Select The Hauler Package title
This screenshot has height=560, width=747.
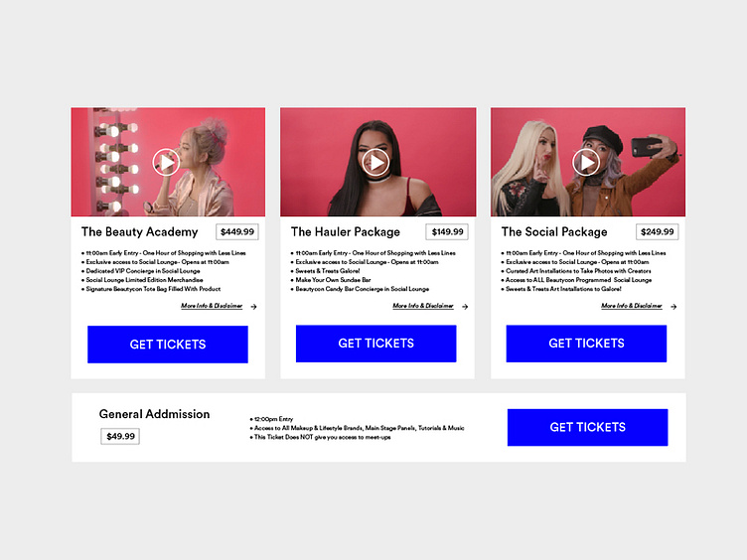coord(346,232)
